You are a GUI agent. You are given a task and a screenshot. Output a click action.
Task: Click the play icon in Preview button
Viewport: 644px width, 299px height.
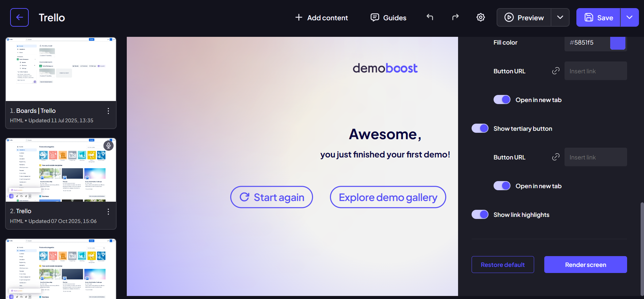509,18
